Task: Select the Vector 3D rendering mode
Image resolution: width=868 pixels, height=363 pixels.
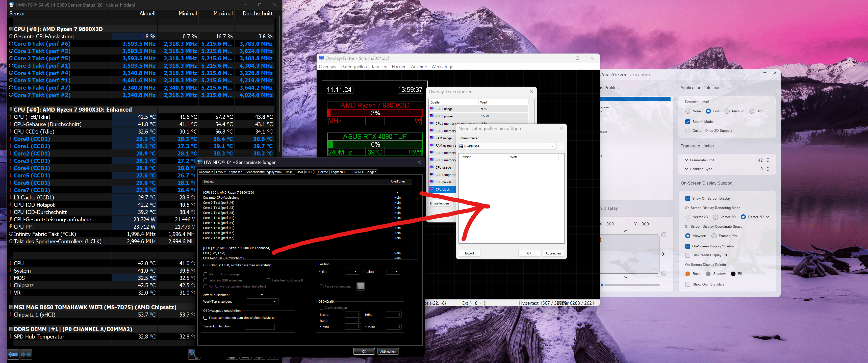Action: [x=716, y=217]
